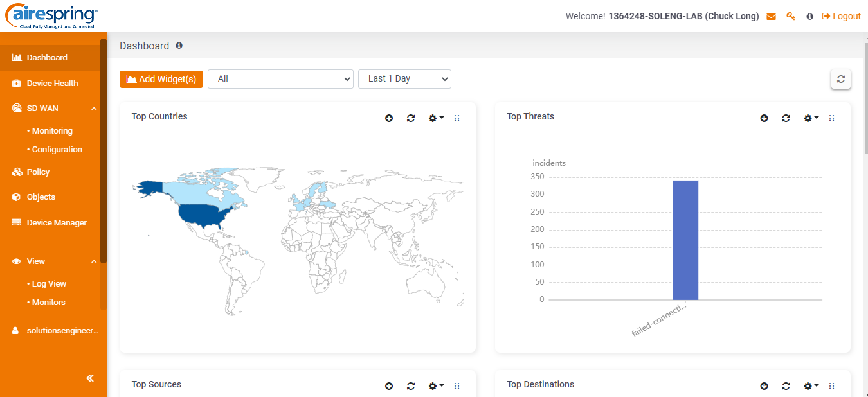Click the info icon next to Dashboard title
This screenshot has width=868, height=397.
(x=179, y=46)
